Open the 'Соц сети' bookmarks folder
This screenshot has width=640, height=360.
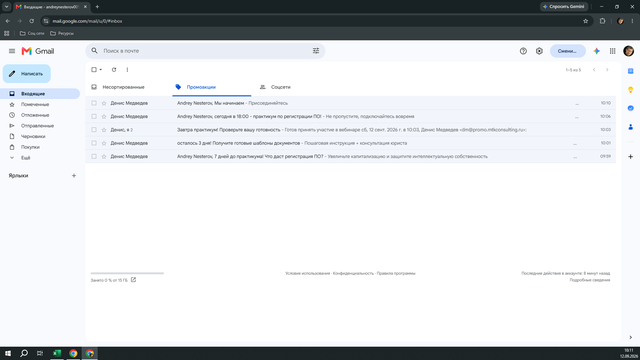tap(32, 33)
